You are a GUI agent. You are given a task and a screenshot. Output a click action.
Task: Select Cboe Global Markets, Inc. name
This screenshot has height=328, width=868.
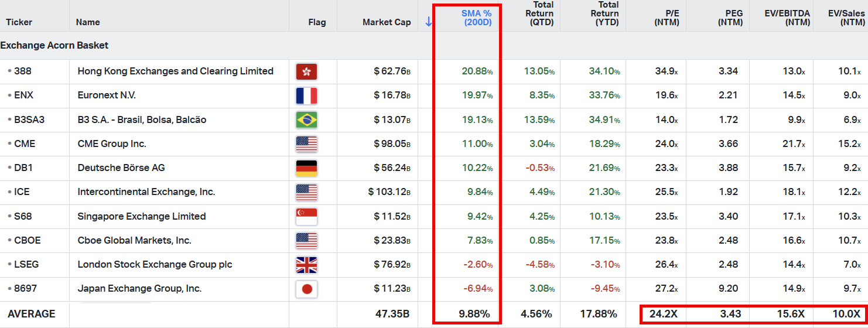[135, 240]
